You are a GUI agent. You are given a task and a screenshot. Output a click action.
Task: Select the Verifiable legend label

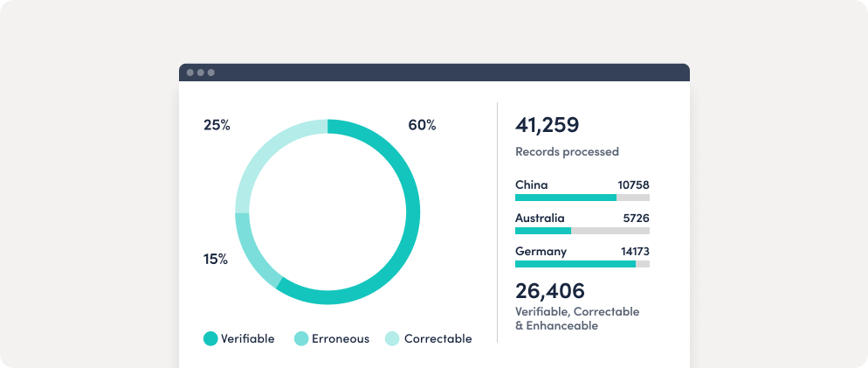[248, 338]
